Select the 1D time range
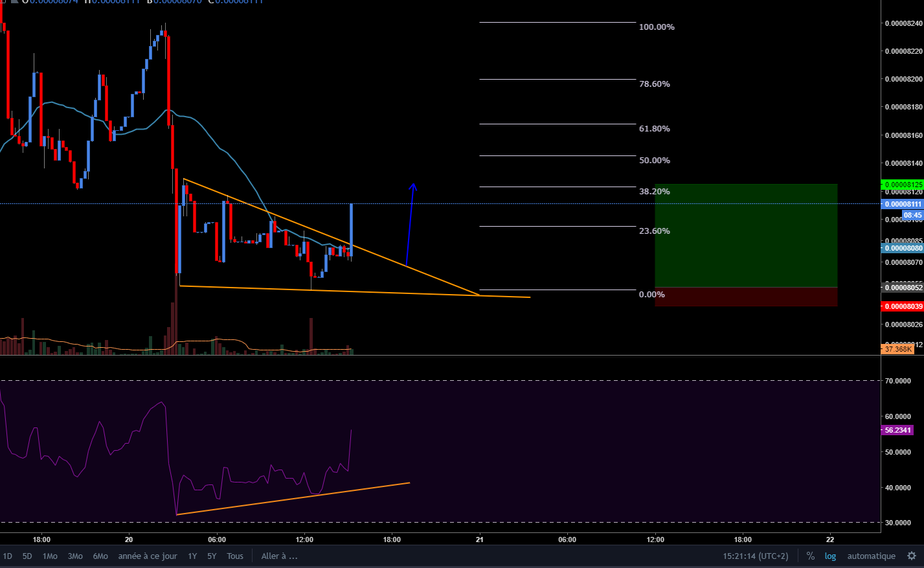Image resolution: width=924 pixels, height=568 pixels. click(x=8, y=556)
